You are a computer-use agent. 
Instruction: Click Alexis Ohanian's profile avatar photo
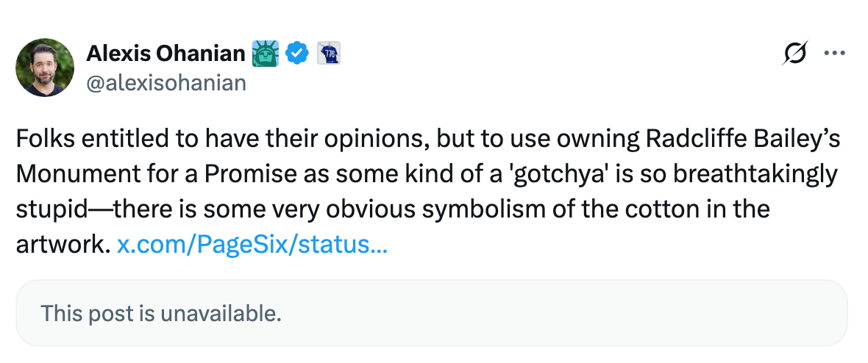tap(45, 68)
